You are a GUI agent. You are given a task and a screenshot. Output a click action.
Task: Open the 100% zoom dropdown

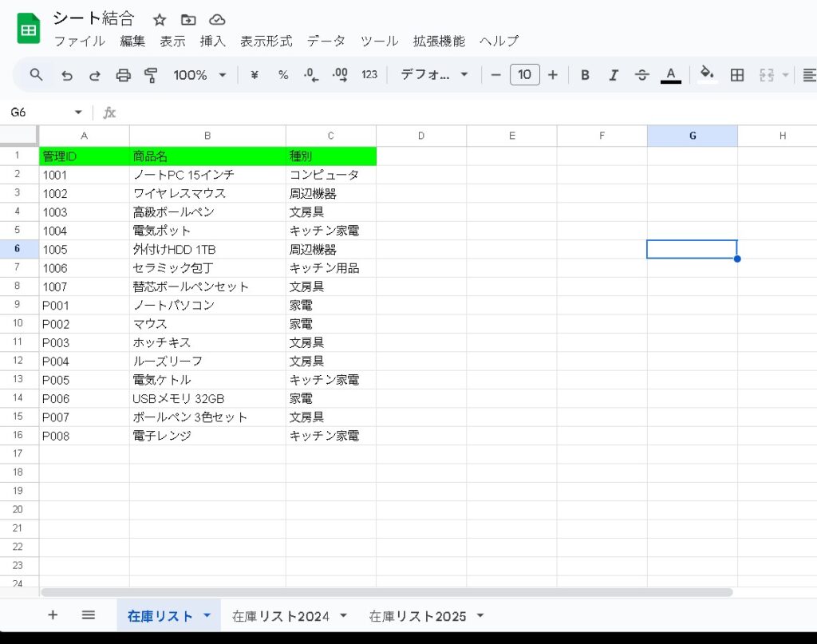(x=199, y=75)
